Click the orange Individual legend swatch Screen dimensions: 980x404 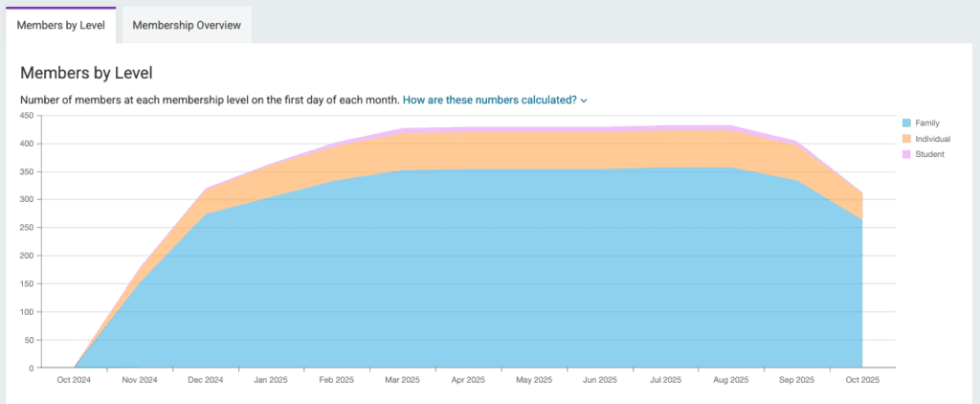pyautogui.click(x=905, y=139)
